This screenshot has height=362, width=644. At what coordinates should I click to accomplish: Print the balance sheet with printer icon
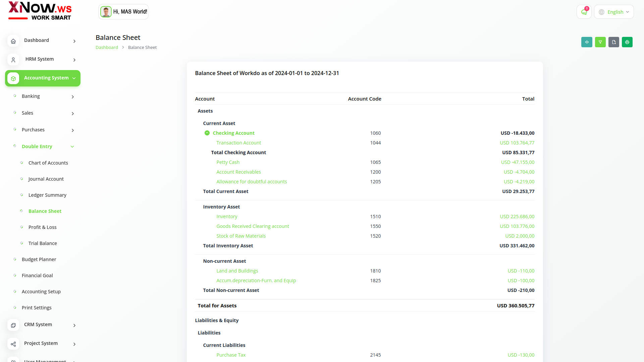(627, 42)
